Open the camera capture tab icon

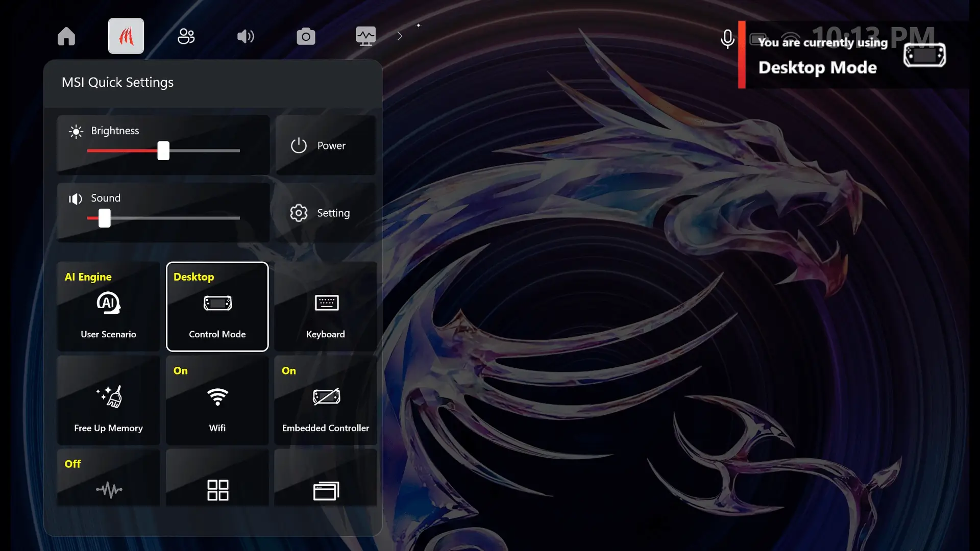pos(306,36)
